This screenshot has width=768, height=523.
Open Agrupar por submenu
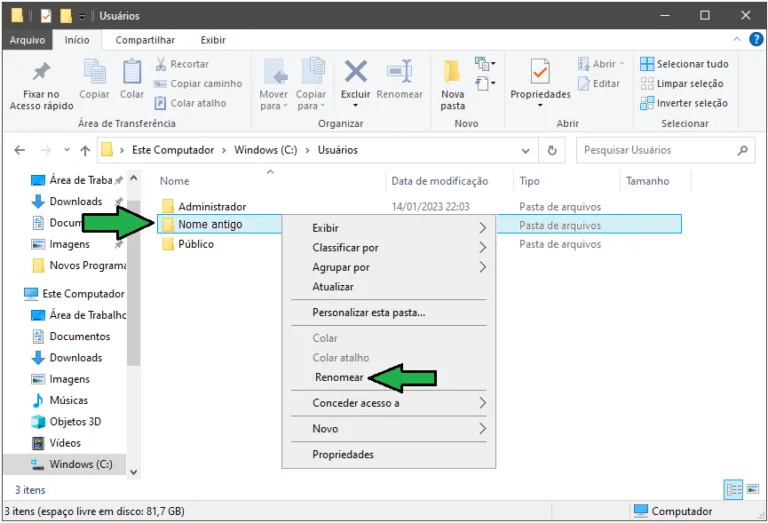click(x=389, y=267)
